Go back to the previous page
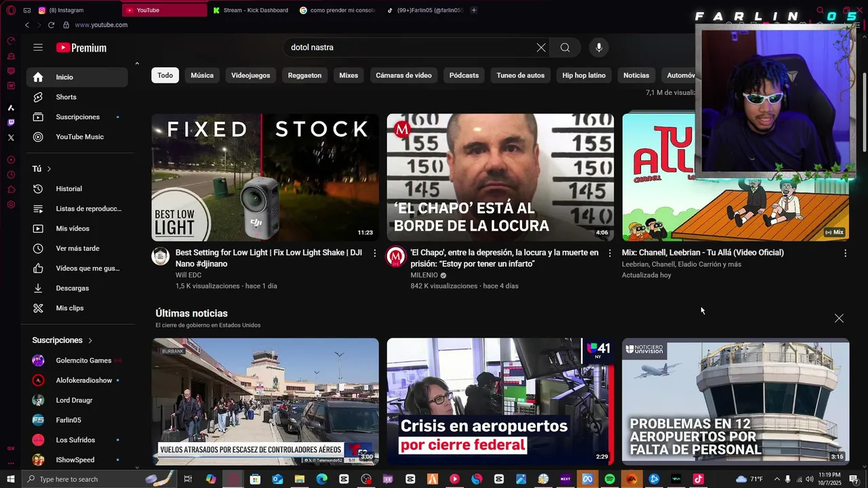This screenshot has height=488, width=868. pyautogui.click(x=27, y=25)
